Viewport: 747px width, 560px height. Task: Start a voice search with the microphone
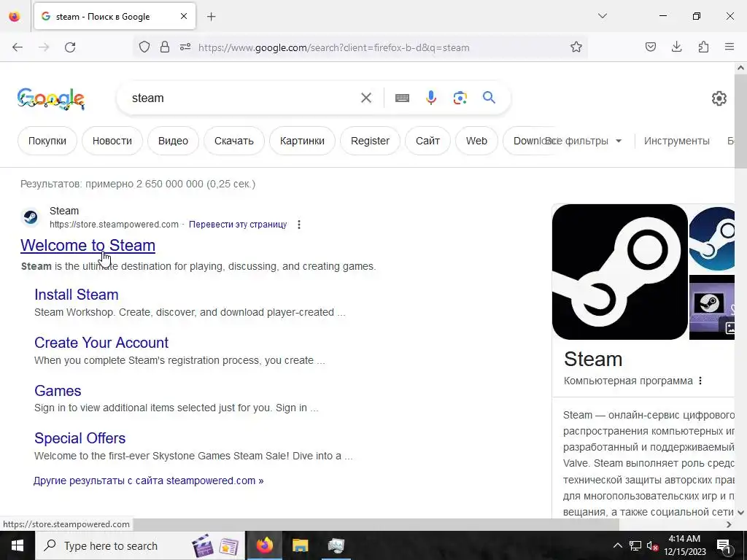(x=430, y=98)
